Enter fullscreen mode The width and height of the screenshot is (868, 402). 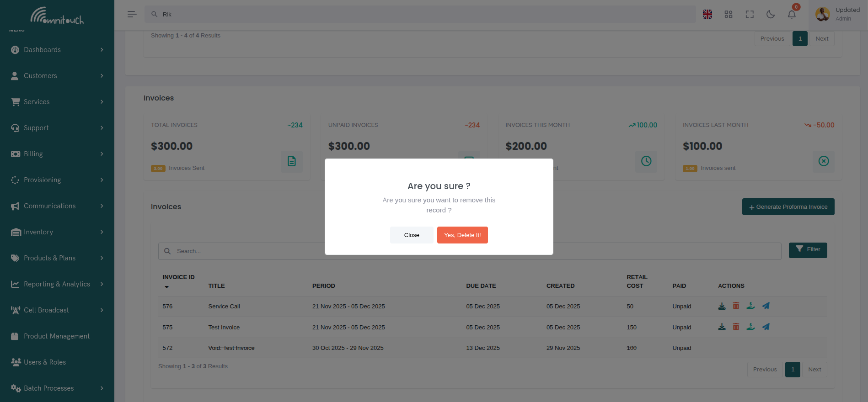click(x=750, y=14)
